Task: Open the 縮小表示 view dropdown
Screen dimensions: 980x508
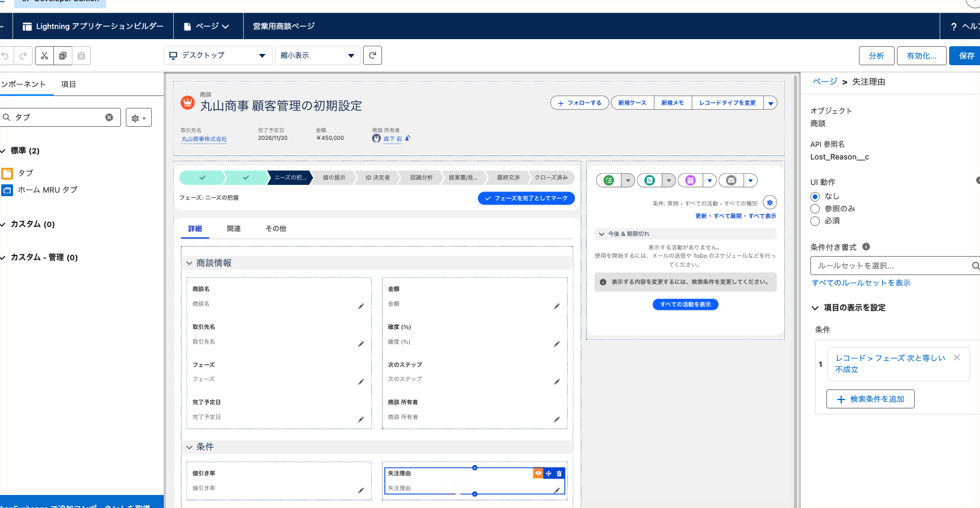Action: (318, 56)
